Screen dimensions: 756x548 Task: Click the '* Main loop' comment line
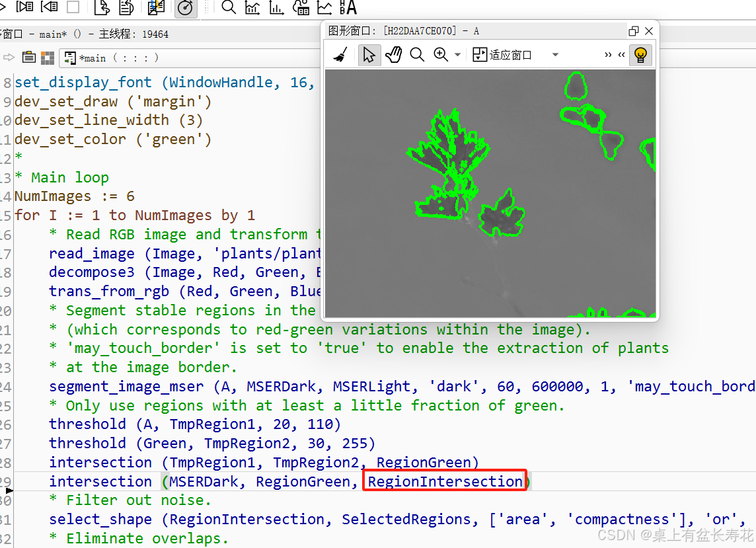click(61, 178)
